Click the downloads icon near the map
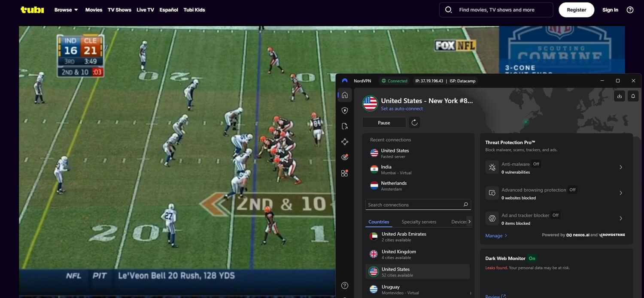644x298 pixels. point(619,96)
